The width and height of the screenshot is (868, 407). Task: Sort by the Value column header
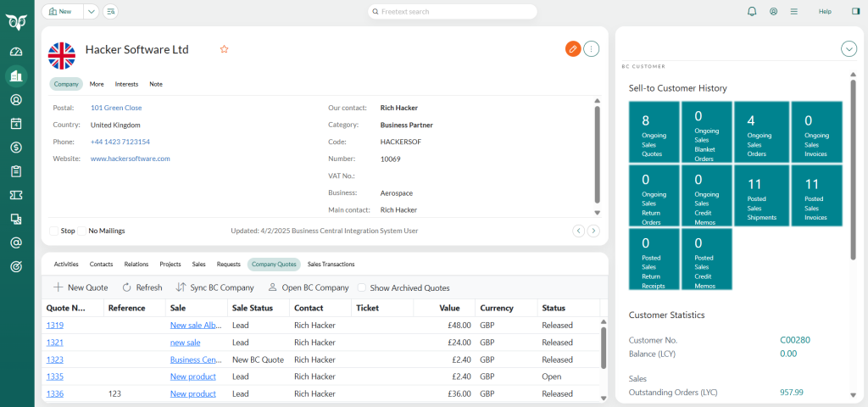coord(444,308)
